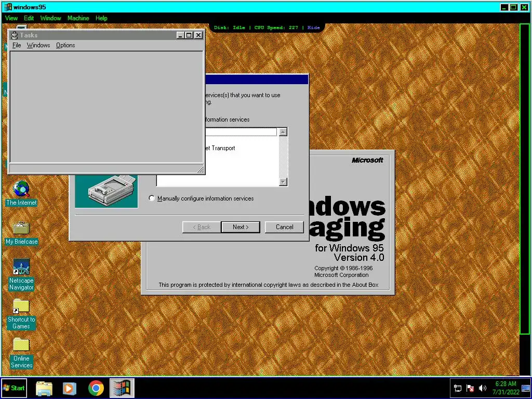This screenshot has width=532, height=399.
Task: Click services list scroll down arrow
Action: tap(283, 181)
